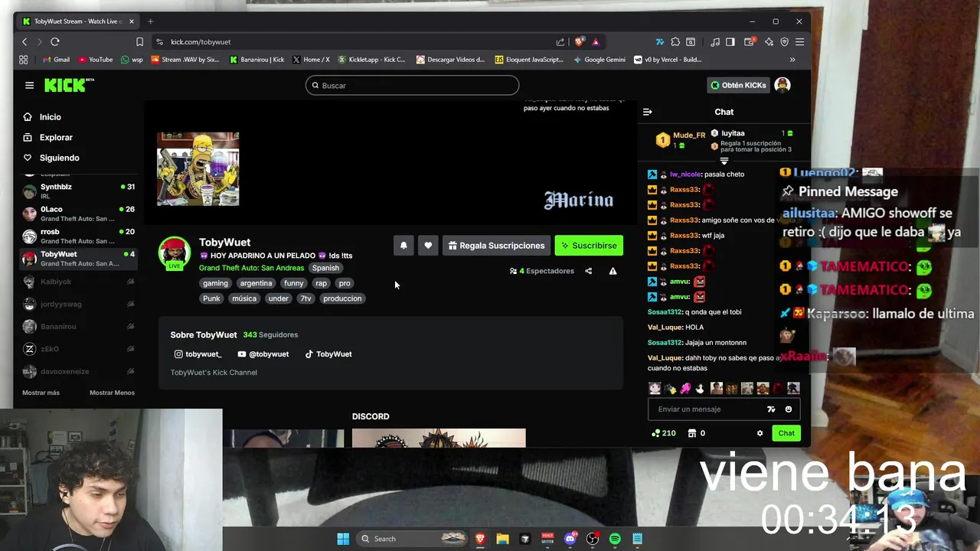Open the emoji picker in chat input
980x551 pixels.
pyautogui.click(x=788, y=409)
